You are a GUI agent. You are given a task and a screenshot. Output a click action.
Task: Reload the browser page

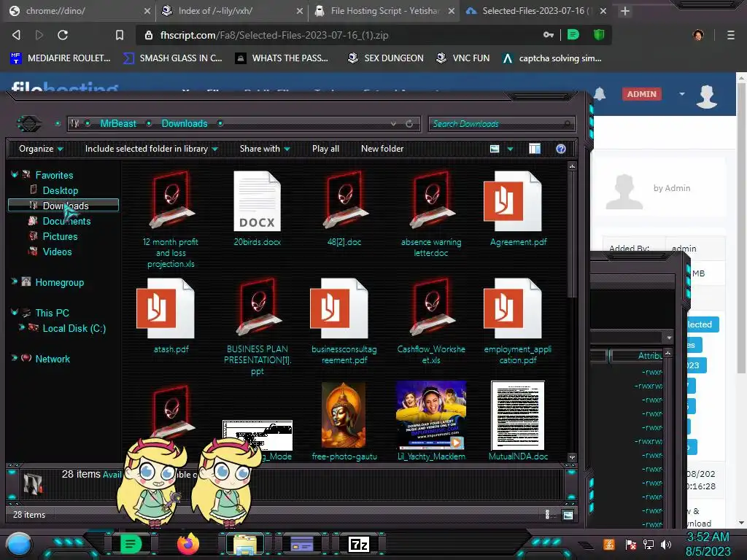[x=63, y=35]
